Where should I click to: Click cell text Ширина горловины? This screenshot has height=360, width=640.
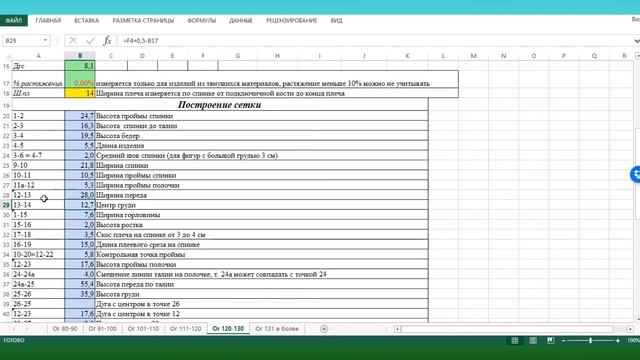click(x=128, y=215)
